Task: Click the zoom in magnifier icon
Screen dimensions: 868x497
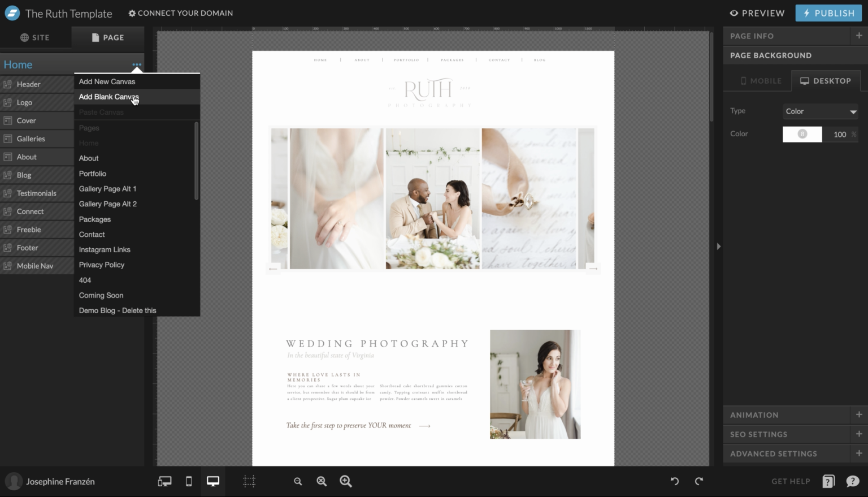Action: [x=345, y=481]
